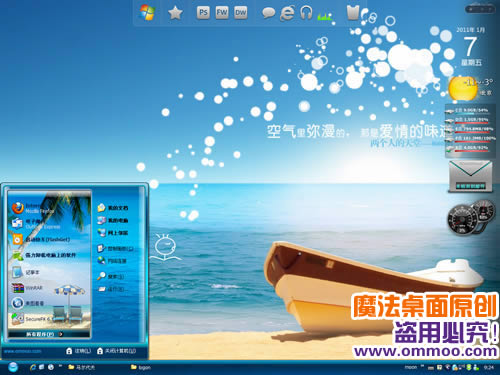The image size is (500, 375).
Task: Click the log off button in start menu
Action: coord(78,351)
